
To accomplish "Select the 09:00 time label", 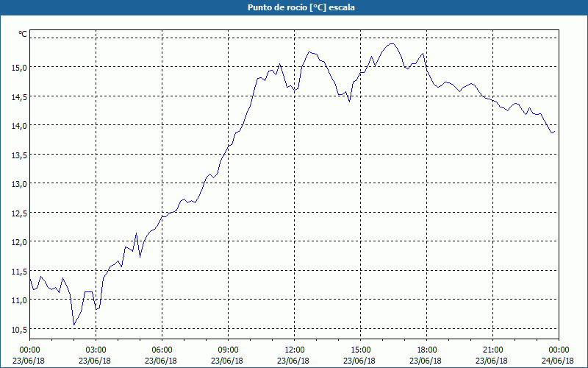I will pyautogui.click(x=229, y=350).
